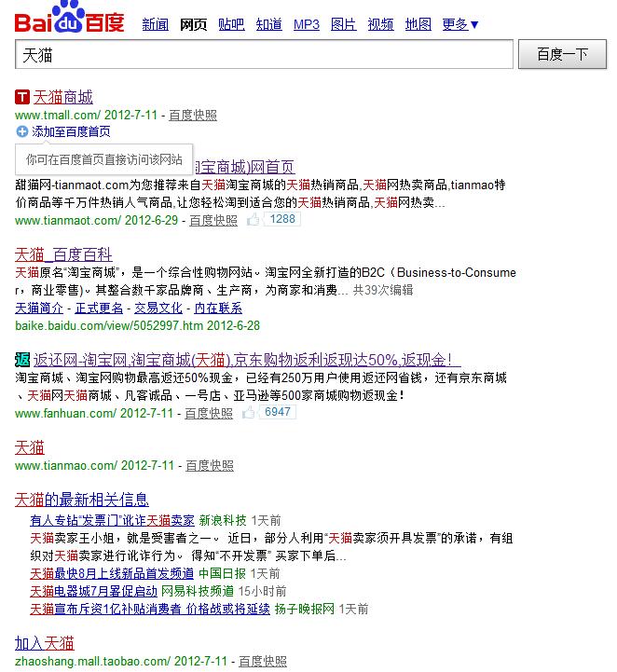This screenshot has height=672, width=617.
Task: Open 百度快照 for tmall.com result
Action: pyautogui.click(x=193, y=115)
